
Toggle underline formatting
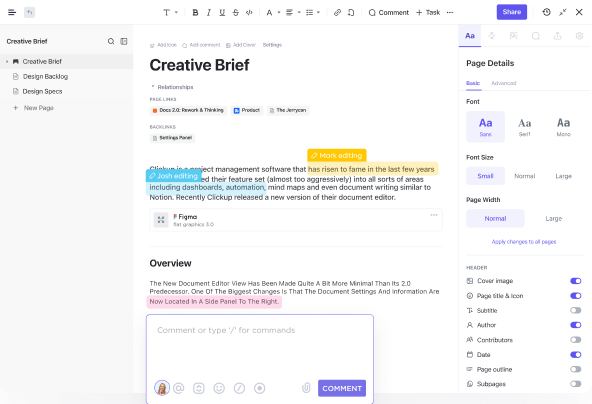pos(222,12)
